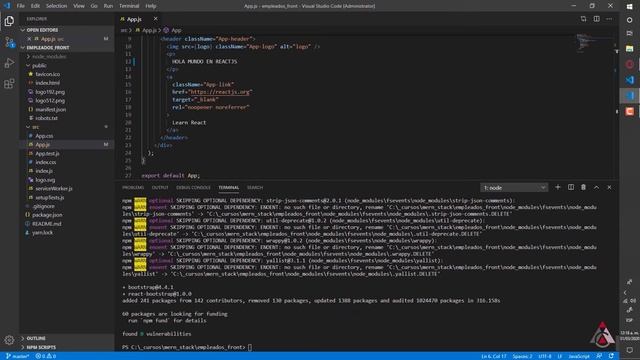The image size is (640, 360).
Task: Expand the node_modules folder
Action: point(67,57)
